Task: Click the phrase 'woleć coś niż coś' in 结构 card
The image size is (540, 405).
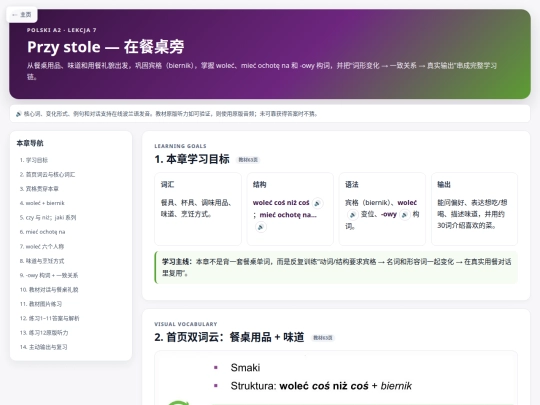Action: tap(281, 203)
